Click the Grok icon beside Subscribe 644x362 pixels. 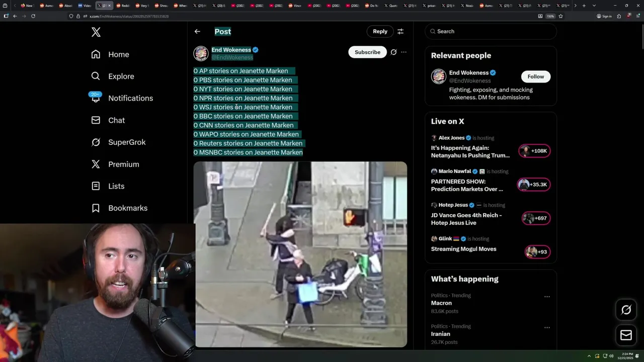(393, 52)
